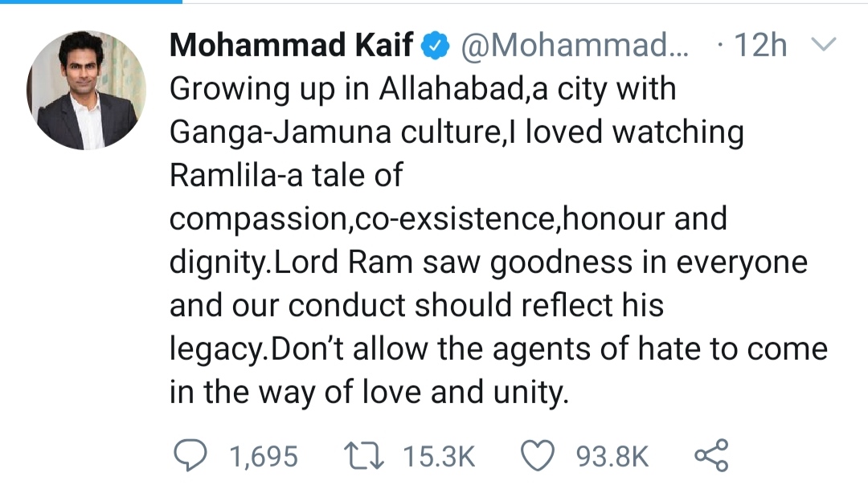Click the Mohammad Kaif display name
This screenshot has width=868, height=489.
click(x=291, y=45)
